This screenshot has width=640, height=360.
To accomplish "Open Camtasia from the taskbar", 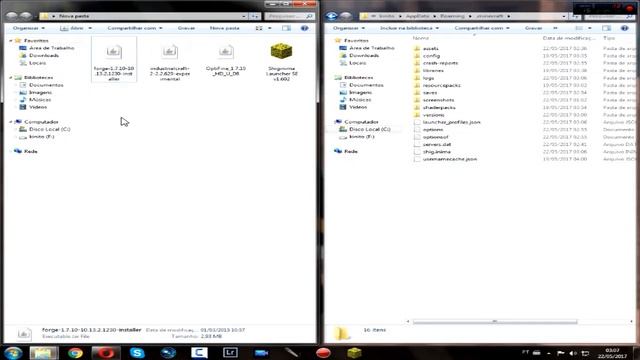I will pos(199,353).
